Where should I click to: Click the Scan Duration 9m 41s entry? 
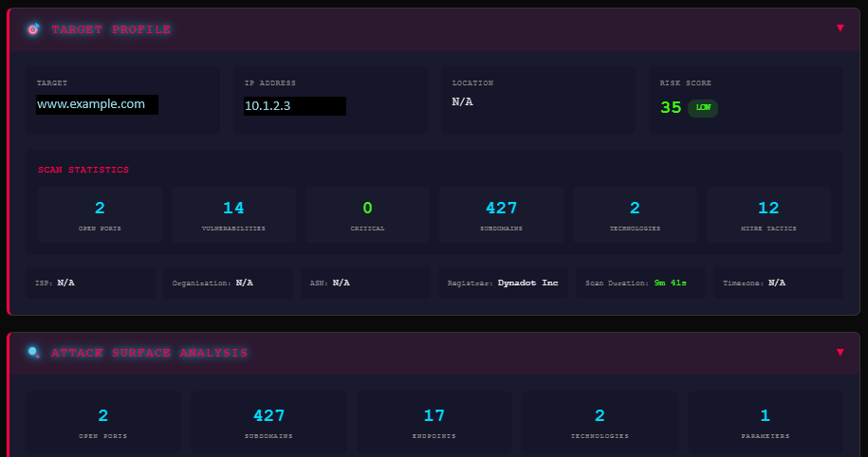(640, 283)
